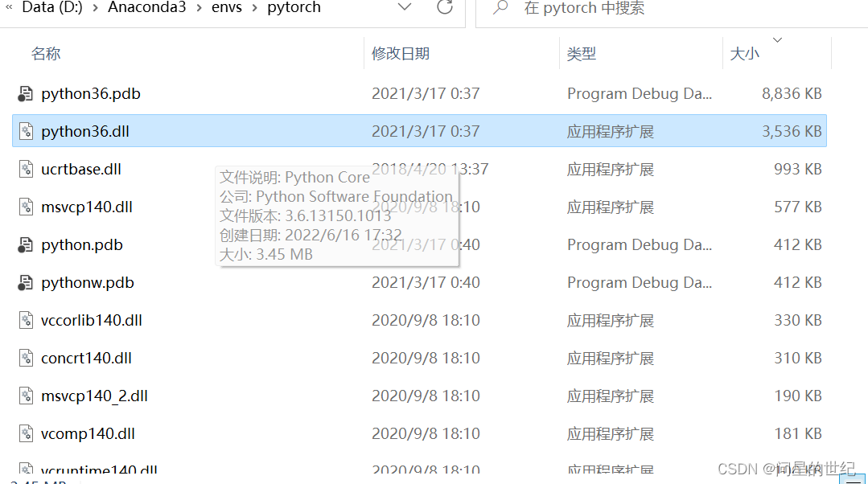The image size is (868, 484).
Task: Click the vcomp140.dll file icon
Action: 24,433
